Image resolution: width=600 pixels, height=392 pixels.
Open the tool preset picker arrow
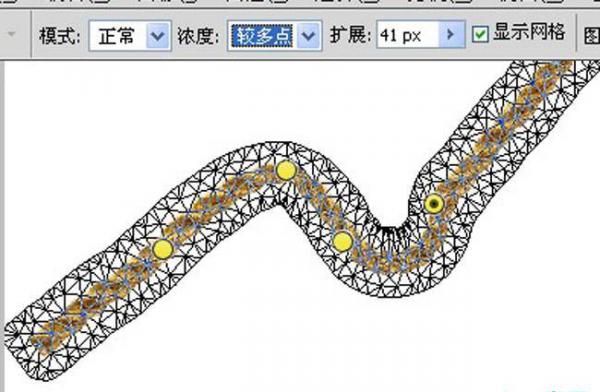(12, 34)
